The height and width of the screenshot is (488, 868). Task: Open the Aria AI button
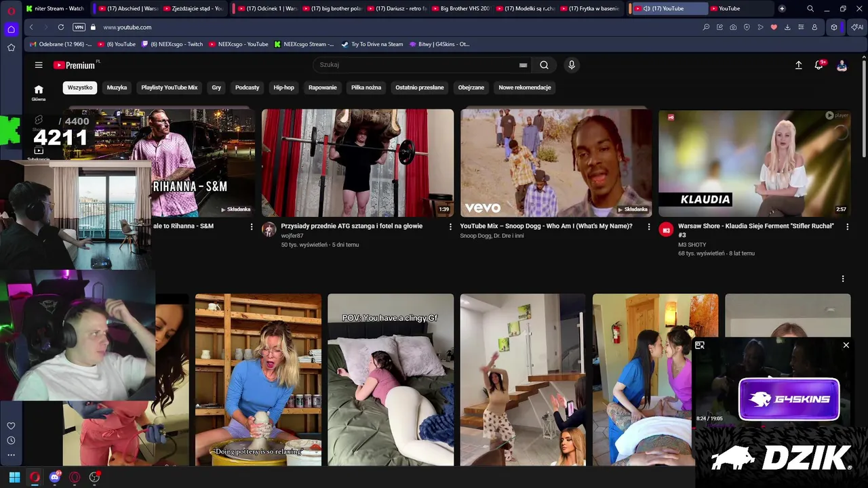click(x=857, y=27)
